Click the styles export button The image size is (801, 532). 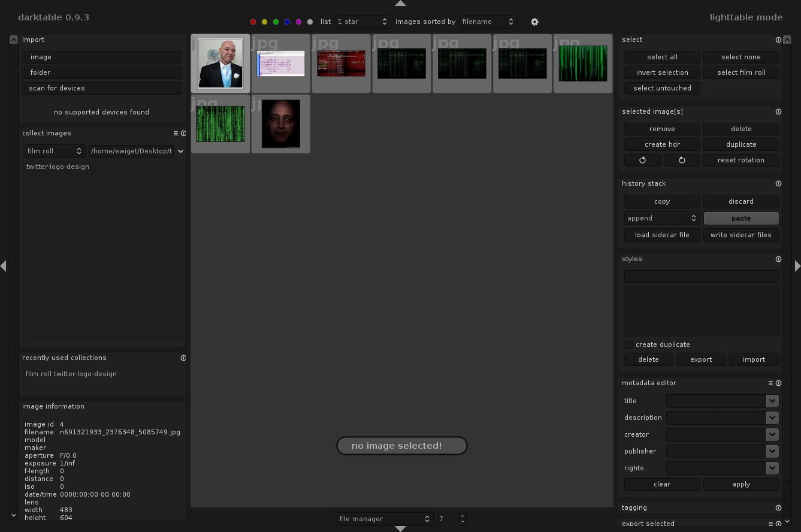[701, 359]
